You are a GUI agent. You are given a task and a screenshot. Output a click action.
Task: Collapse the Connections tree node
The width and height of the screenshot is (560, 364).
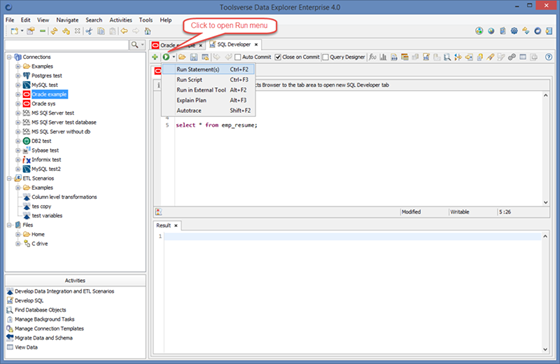click(9, 57)
